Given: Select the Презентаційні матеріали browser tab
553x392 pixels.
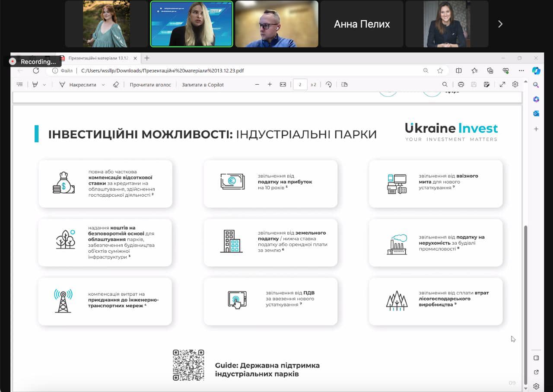Looking at the screenshot, I should pyautogui.click(x=99, y=58).
